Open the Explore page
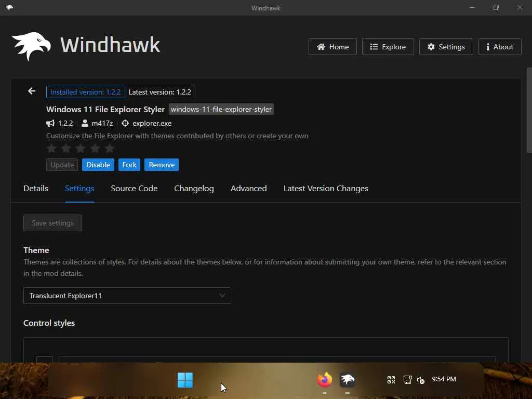This screenshot has width=532, height=399. click(388, 47)
